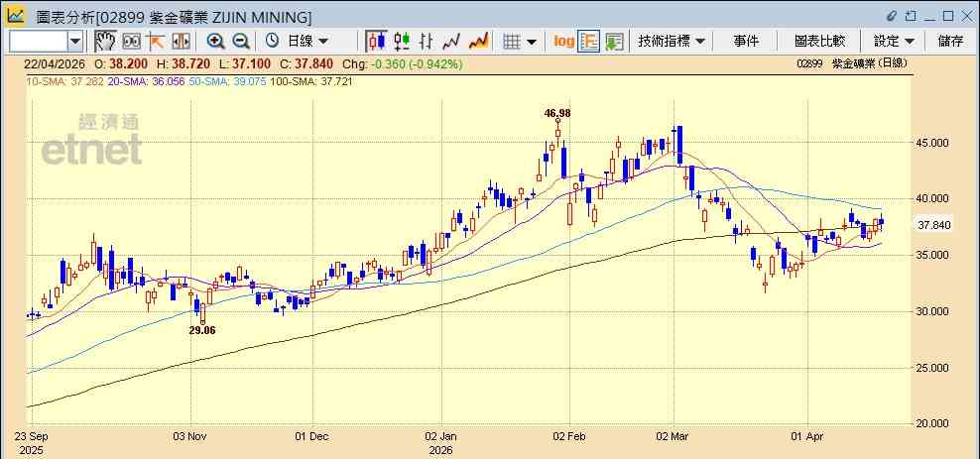Click the paperclip attach icon in title bar
Screen dimensions: 980x459
tap(892, 15)
